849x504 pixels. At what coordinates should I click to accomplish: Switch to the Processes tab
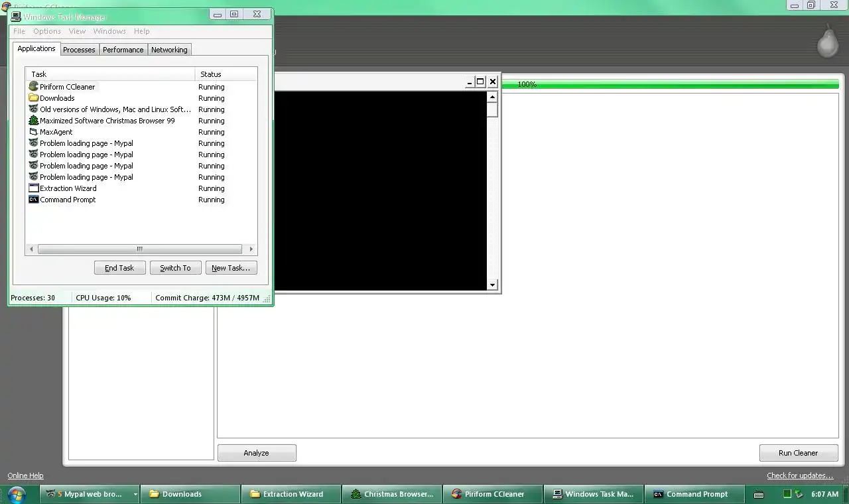79,50
